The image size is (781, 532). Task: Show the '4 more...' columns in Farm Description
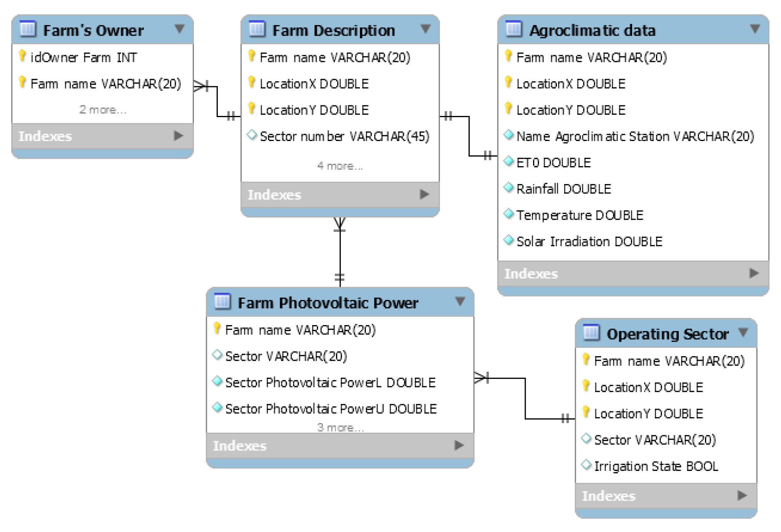[340, 166]
